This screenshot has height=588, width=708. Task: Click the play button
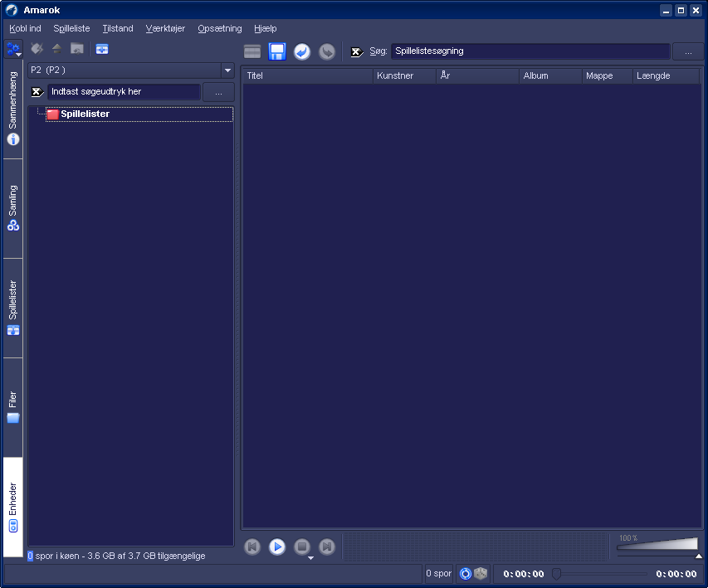coord(277,547)
